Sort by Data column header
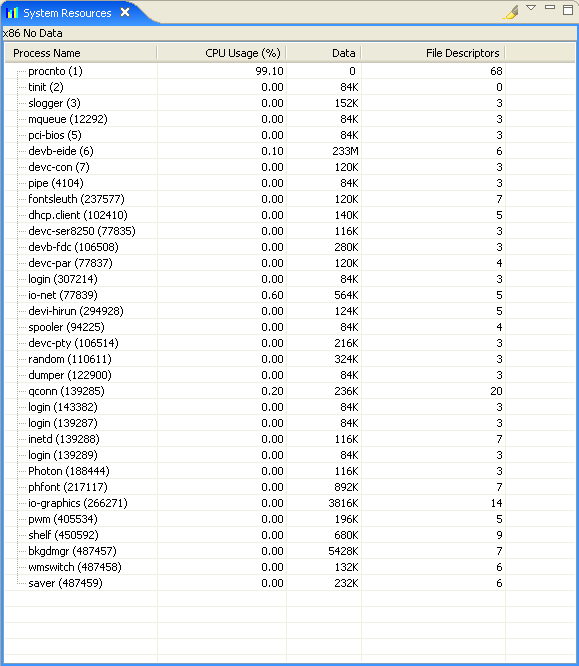Image resolution: width=579 pixels, height=666 pixels. tap(324, 53)
